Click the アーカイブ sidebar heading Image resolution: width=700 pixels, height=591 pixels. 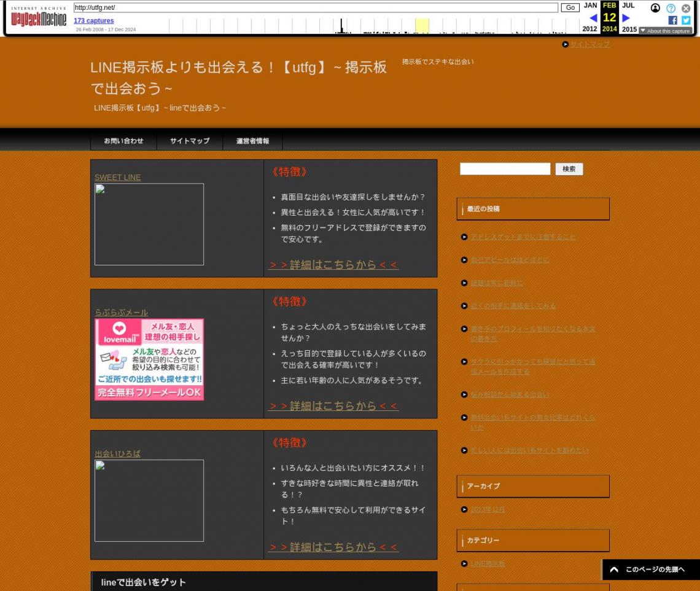tap(533, 486)
